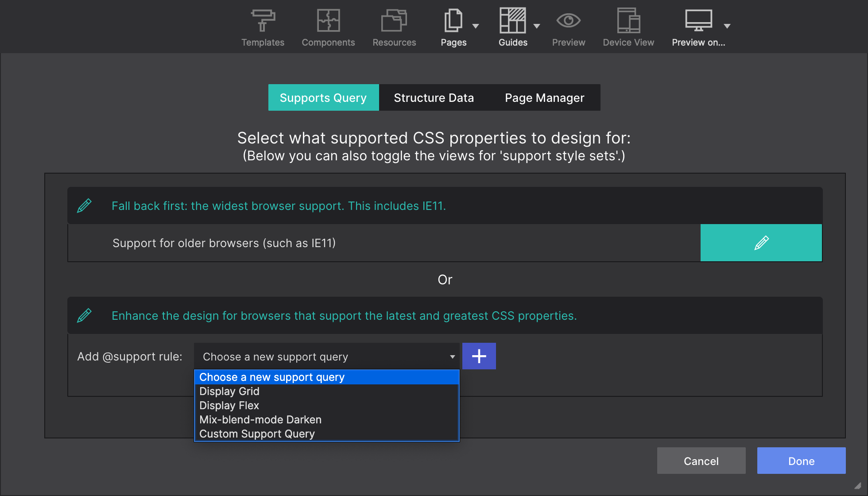
Task: Select Custom Support Query option
Action: pos(326,434)
